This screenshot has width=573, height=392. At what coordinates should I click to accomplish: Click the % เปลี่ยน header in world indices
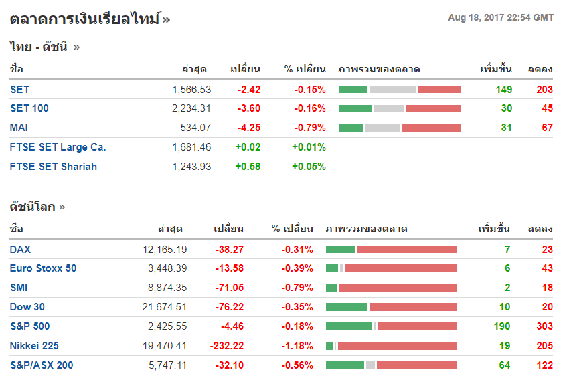[292, 229]
